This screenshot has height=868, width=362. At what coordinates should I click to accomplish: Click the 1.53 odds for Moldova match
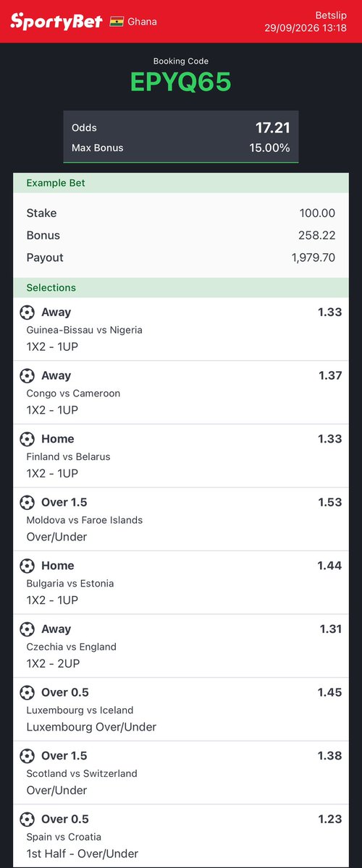[x=329, y=502]
